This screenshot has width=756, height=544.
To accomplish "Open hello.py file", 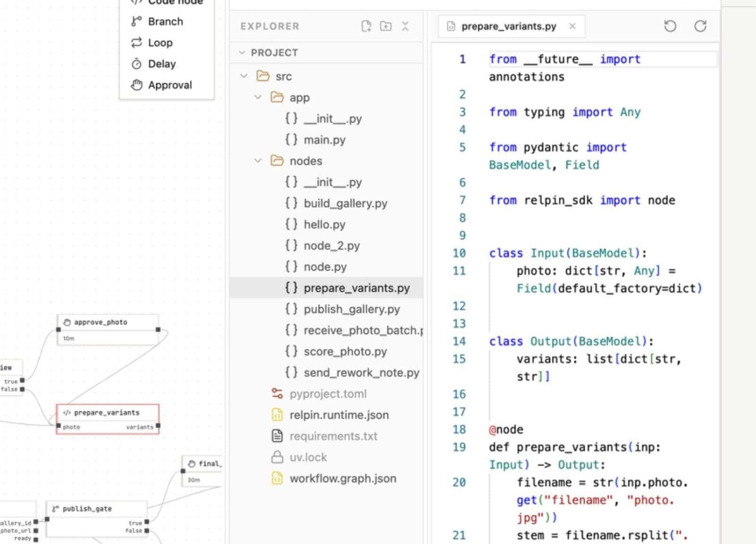I will [326, 224].
